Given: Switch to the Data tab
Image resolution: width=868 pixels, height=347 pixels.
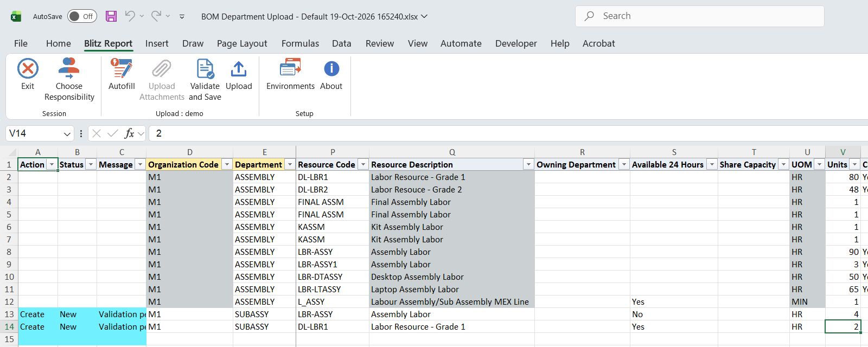Looking at the screenshot, I should 342,43.
